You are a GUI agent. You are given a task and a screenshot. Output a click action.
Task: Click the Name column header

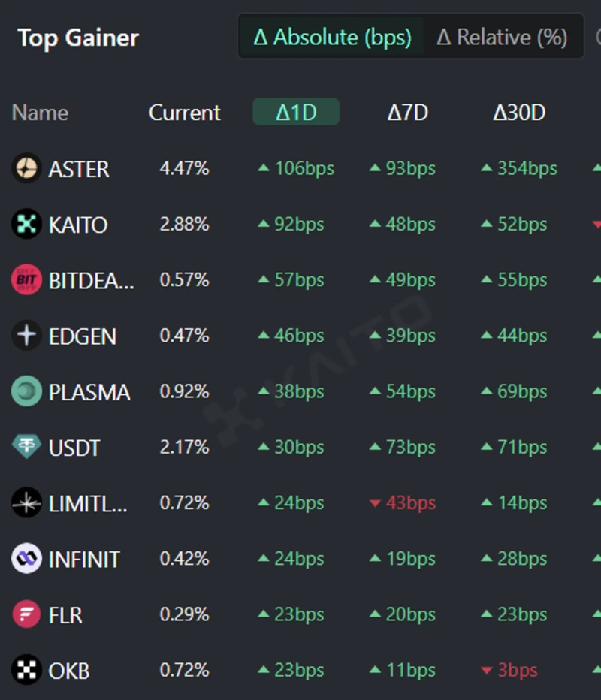(x=40, y=113)
